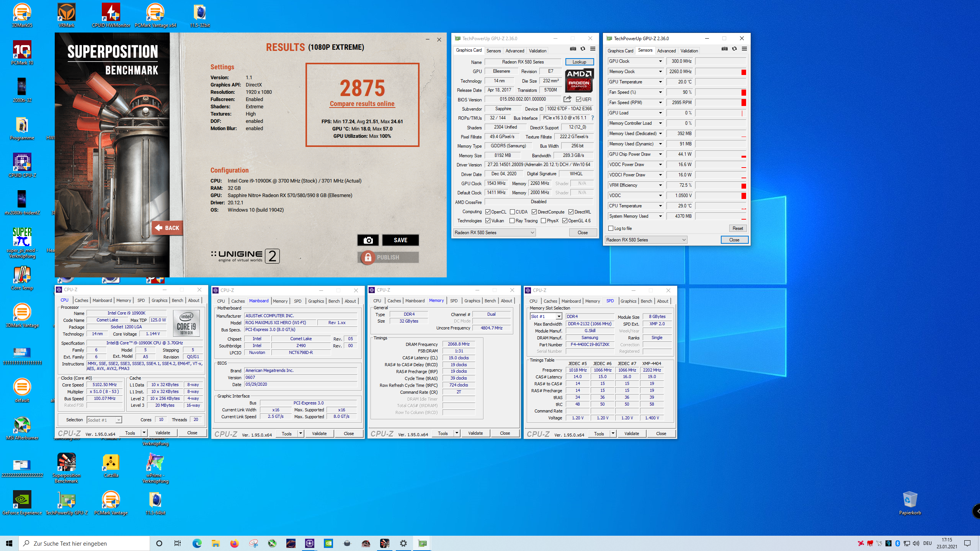Switch to Validation tab in GPU-Z Sensors window
980x551 pixels.
pos(689,51)
